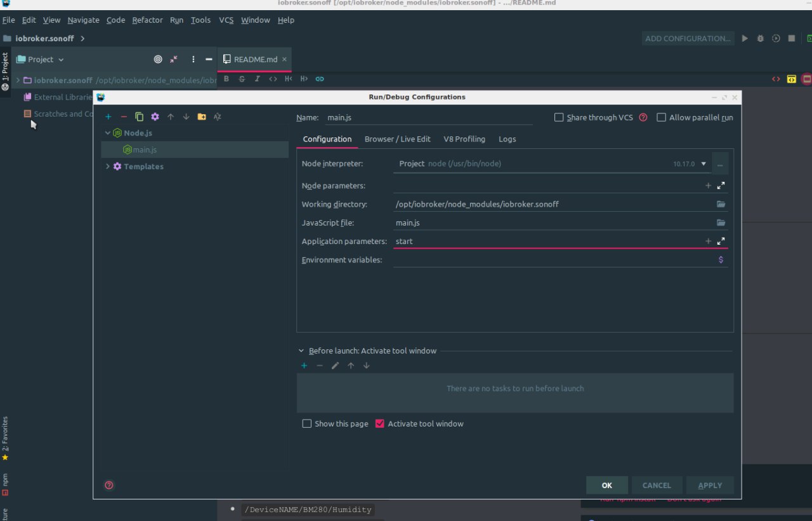The width and height of the screenshot is (812, 521).
Task: Insert a macro into Application parameters
Action: coord(709,241)
